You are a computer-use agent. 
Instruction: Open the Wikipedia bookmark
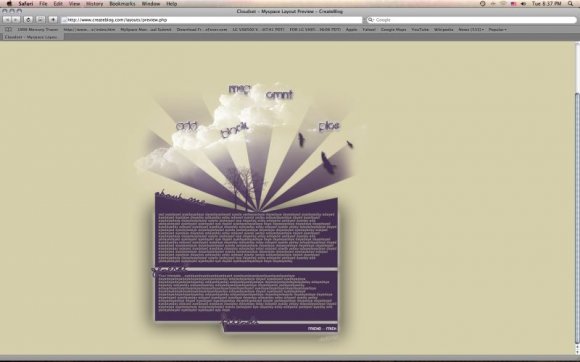(x=444, y=29)
